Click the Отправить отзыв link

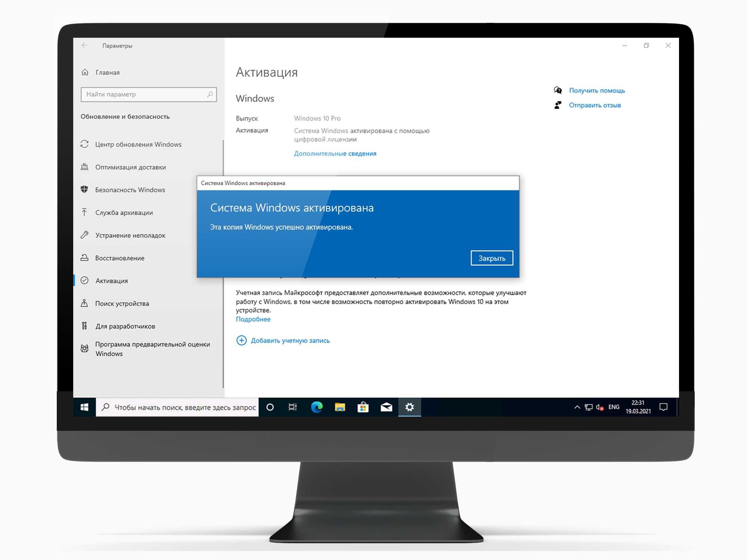tap(595, 105)
